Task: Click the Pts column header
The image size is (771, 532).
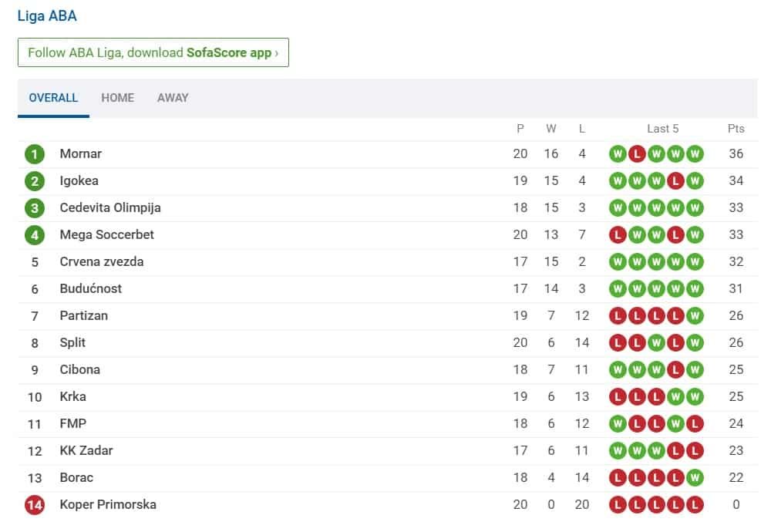Action: pos(736,129)
